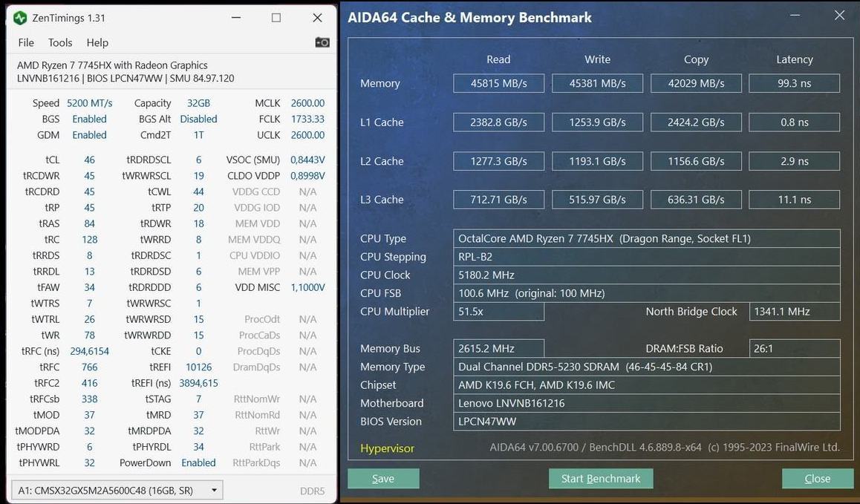Click the VSOC (SMU) value 0,8443V

click(x=307, y=160)
